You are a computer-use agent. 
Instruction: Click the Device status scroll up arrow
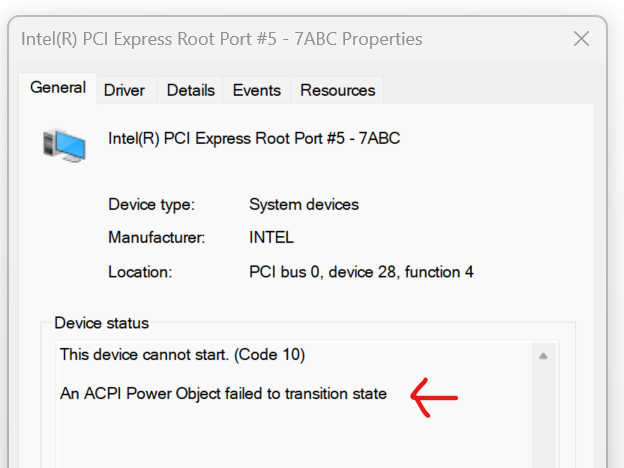coord(543,356)
